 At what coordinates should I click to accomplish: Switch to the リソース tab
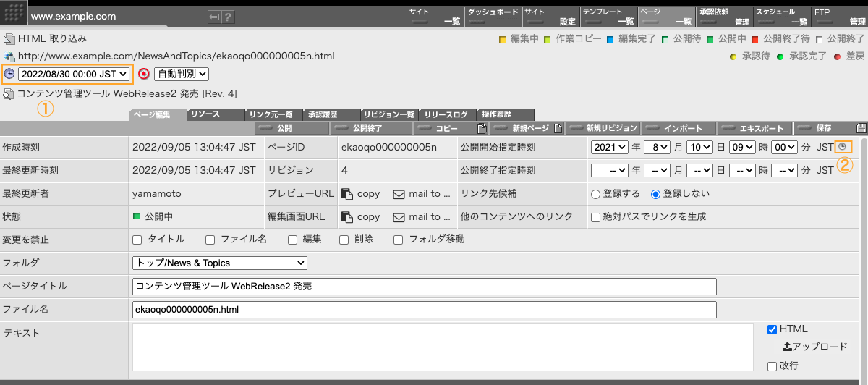216,114
